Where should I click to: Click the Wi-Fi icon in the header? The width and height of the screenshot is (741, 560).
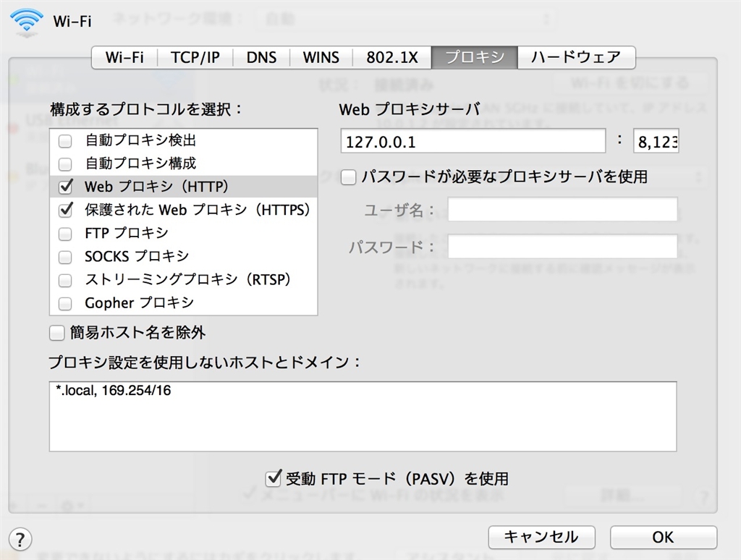tap(27, 22)
